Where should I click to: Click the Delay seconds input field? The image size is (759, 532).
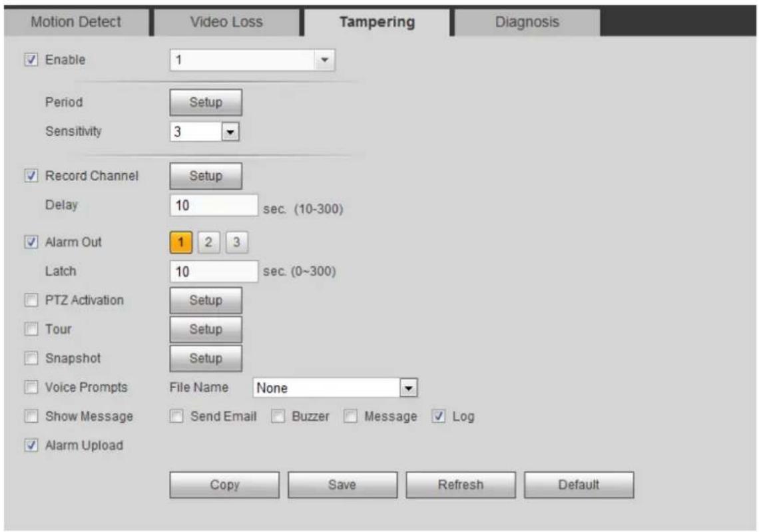pos(214,205)
